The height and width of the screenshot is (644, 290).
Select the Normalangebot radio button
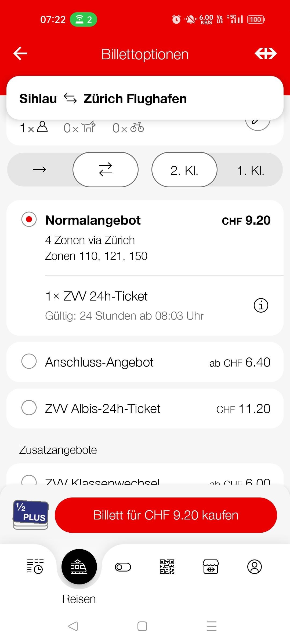click(x=29, y=219)
